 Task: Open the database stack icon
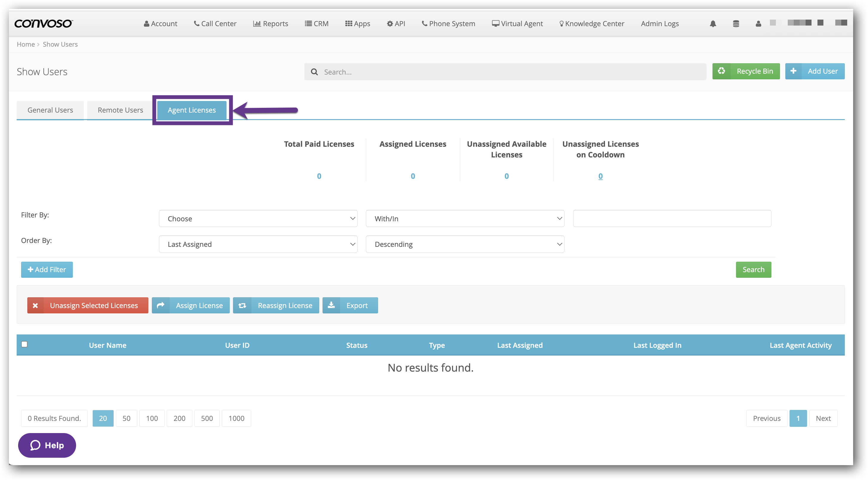coord(736,23)
